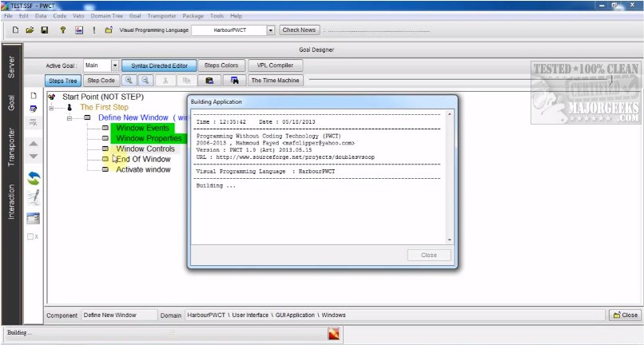Click the Start Point tree root icon

point(51,97)
